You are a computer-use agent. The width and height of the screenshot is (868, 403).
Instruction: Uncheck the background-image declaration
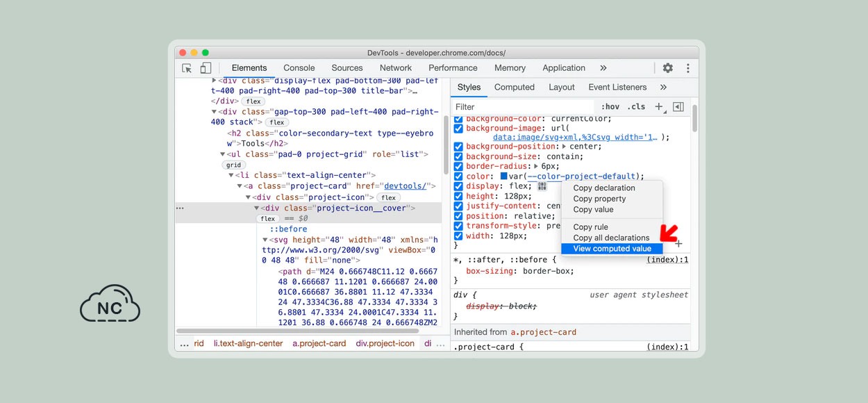(x=458, y=129)
